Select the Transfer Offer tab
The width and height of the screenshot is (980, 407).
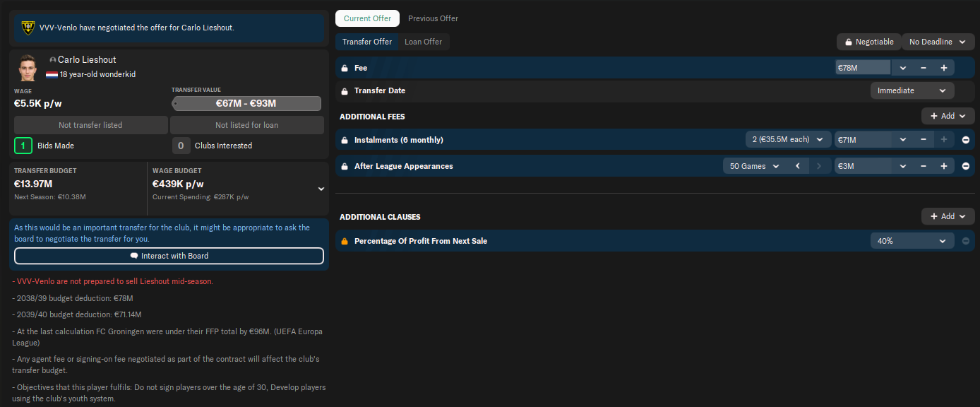coord(367,42)
